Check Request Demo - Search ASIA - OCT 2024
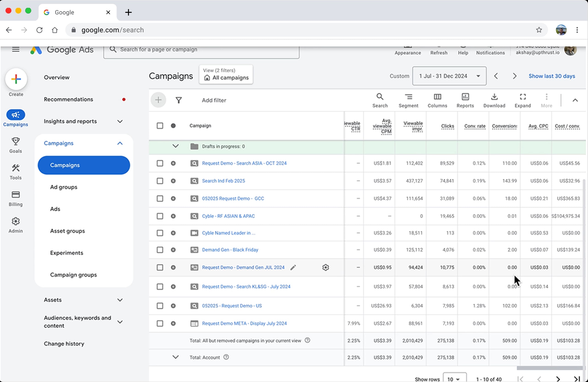588x382 pixels. coord(160,163)
